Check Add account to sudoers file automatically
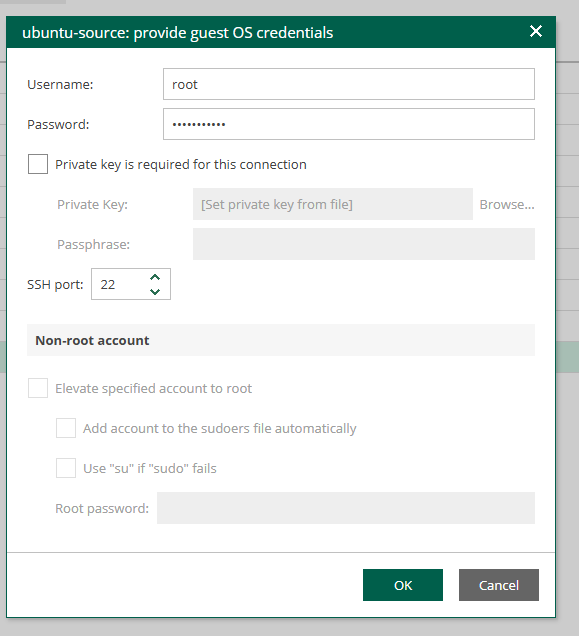579x636 pixels. tap(66, 428)
